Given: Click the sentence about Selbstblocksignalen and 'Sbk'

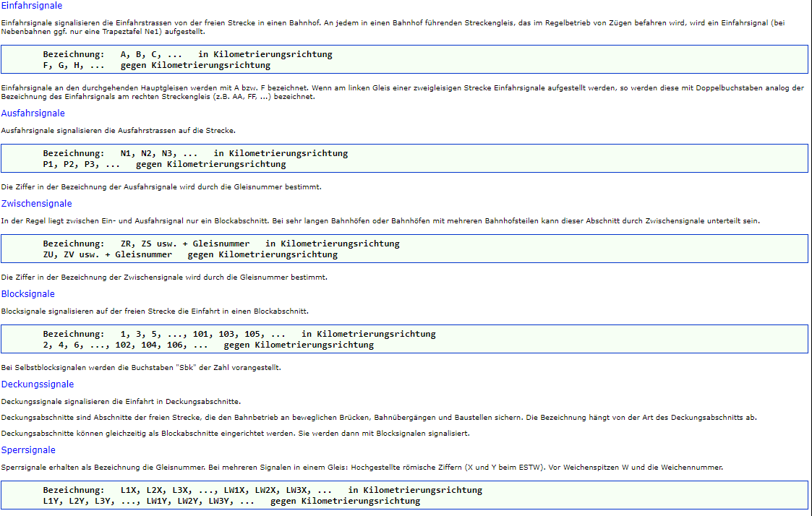Looking at the screenshot, I should (141, 367).
